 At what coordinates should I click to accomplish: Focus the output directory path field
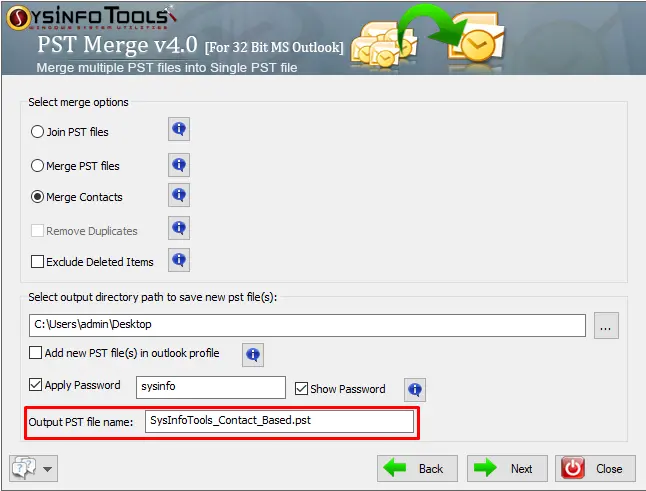click(307, 325)
